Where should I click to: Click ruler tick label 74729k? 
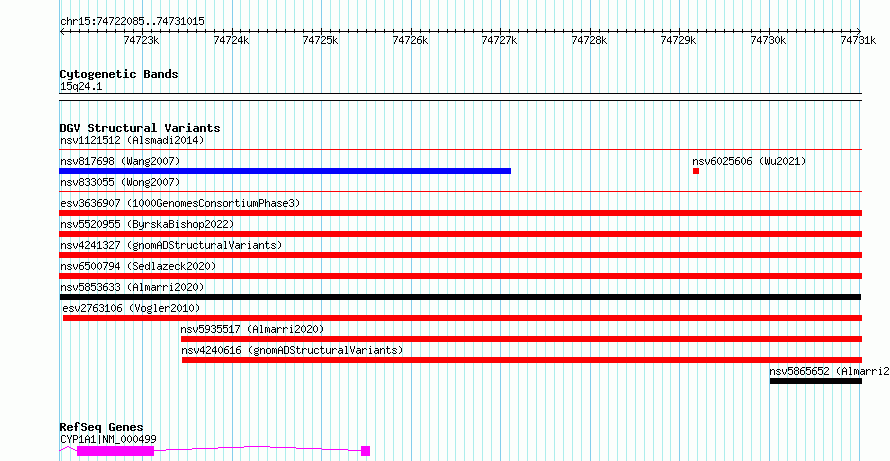pos(678,40)
